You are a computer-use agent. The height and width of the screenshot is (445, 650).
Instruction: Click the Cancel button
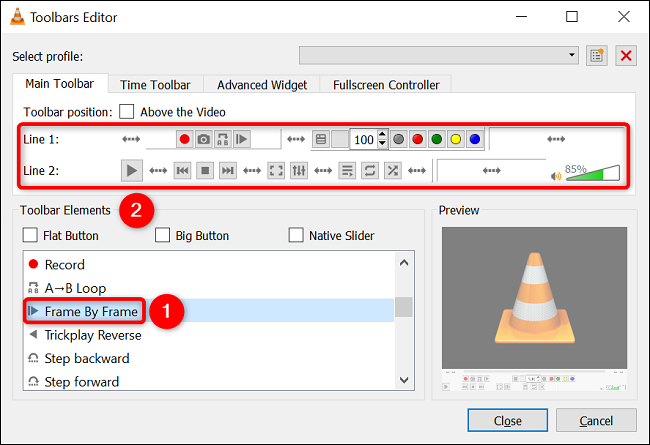tap(596, 421)
